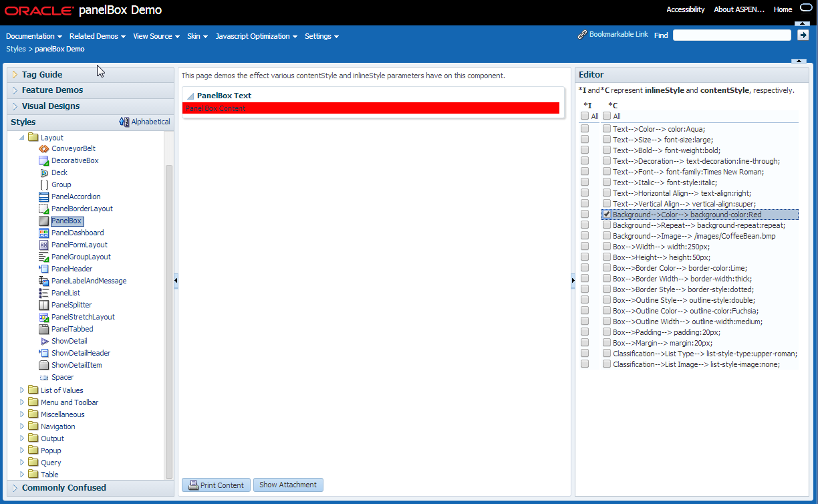The image size is (818, 504).
Task: Expand the Menu and Toolbar node
Action: 22,402
